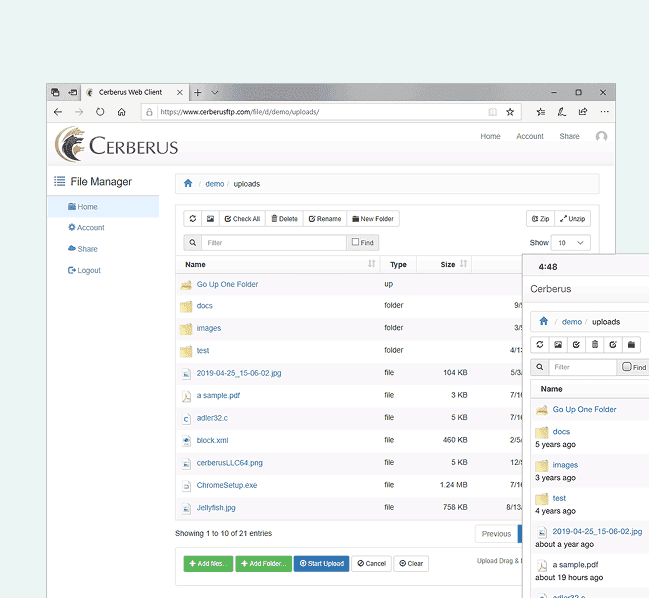Open the Show entries count dropdown

point(571,243)
